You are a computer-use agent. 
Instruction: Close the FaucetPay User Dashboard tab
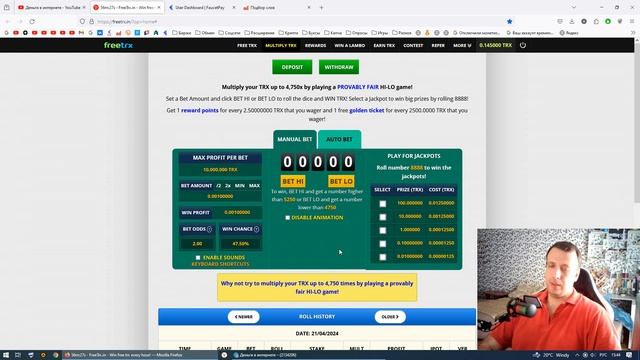point(234,7)
